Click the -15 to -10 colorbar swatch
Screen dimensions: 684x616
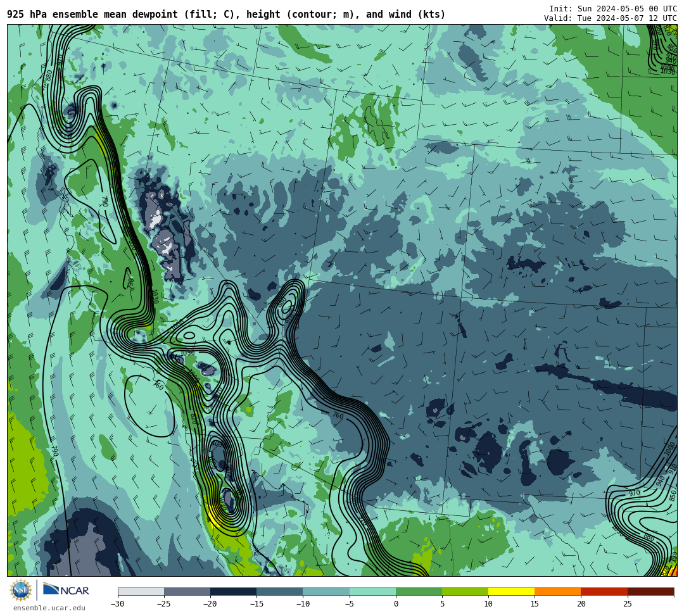pos(280,591)
